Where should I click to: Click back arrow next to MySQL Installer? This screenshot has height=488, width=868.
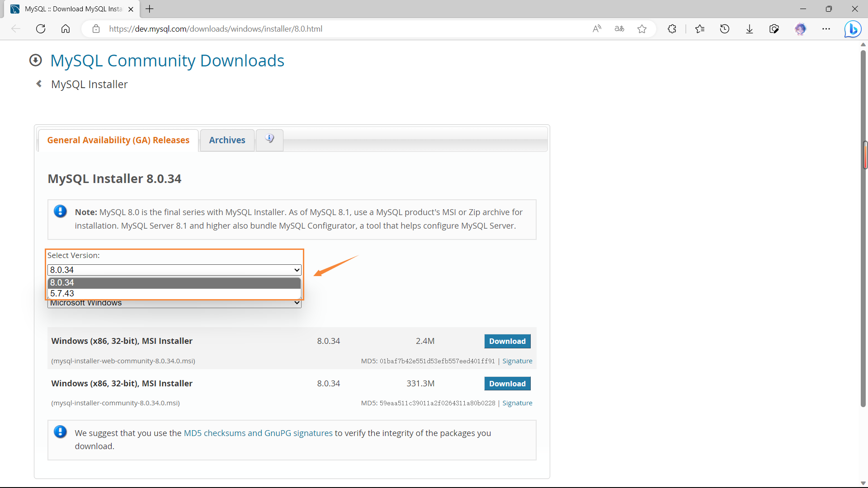tap(39, 84)
